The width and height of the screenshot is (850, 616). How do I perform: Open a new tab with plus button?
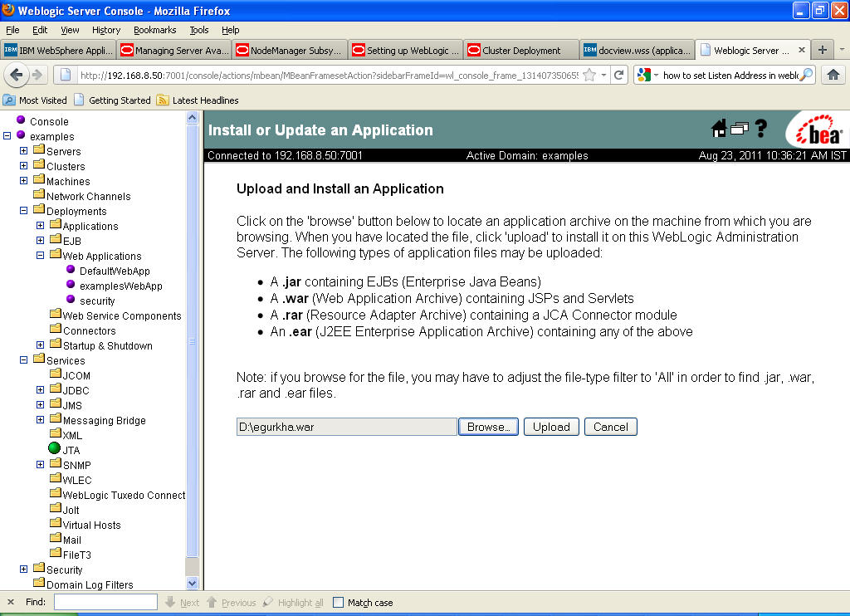click(823, 50)
